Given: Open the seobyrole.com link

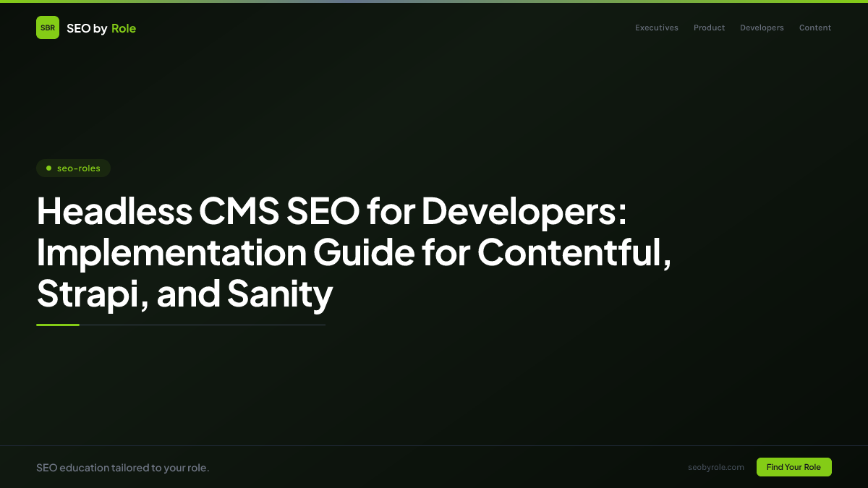Looking at the screenshot, I should [716, 467].
